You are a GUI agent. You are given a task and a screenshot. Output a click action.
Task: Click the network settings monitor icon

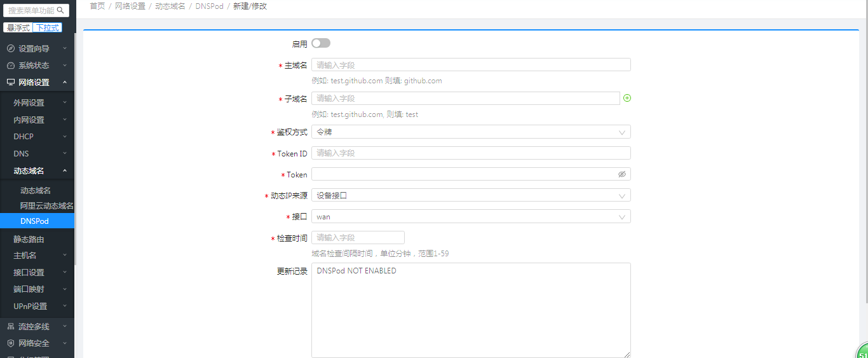tap(10, 83)
